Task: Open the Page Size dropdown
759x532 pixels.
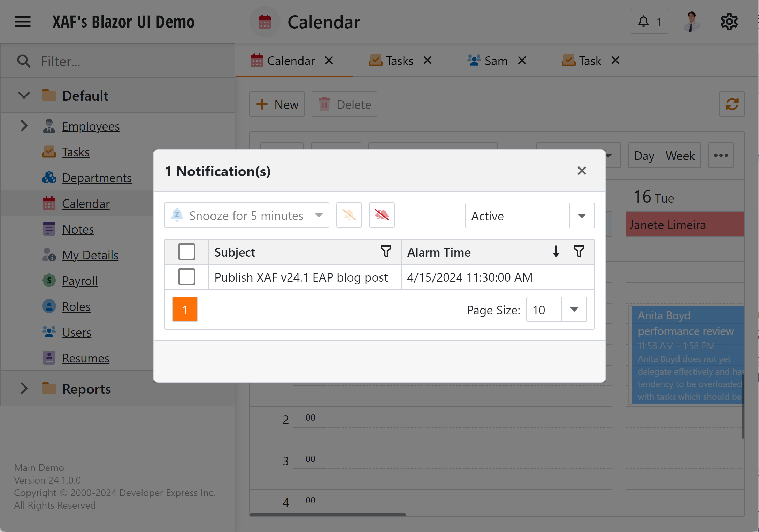Action: click(574, 310)
